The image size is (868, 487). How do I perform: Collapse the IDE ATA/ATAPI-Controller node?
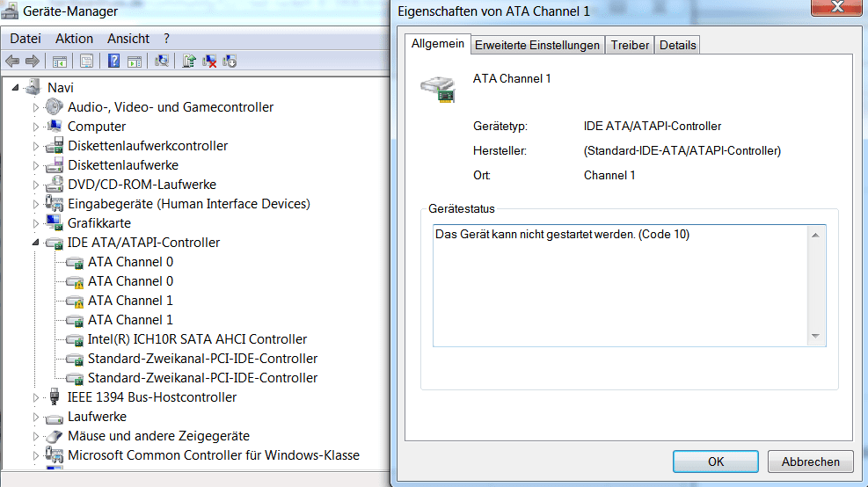pos(37,243)
